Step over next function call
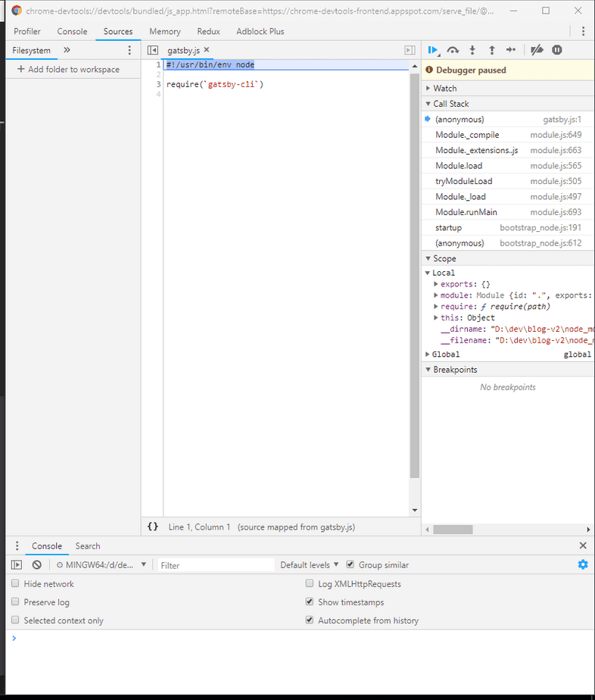 click(453, 50)
